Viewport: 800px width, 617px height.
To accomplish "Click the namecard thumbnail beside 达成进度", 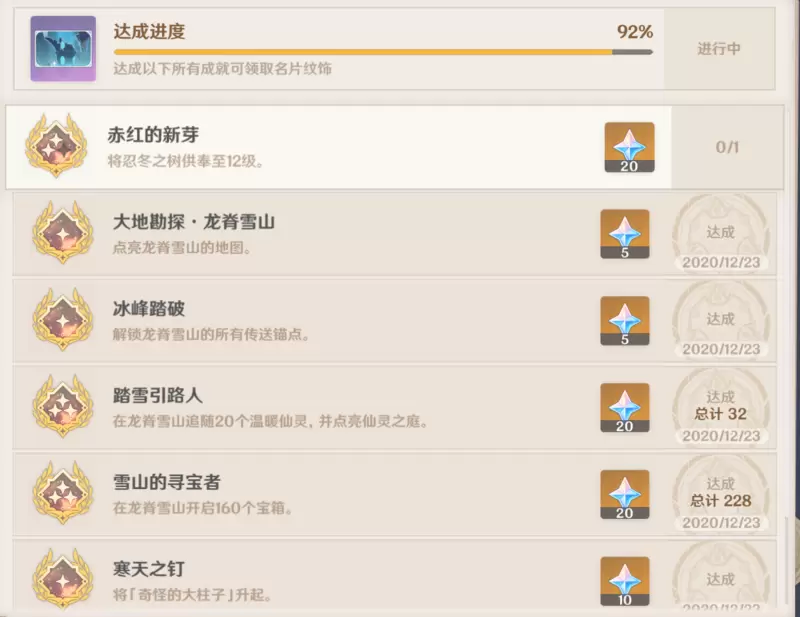I will (63, 48).
